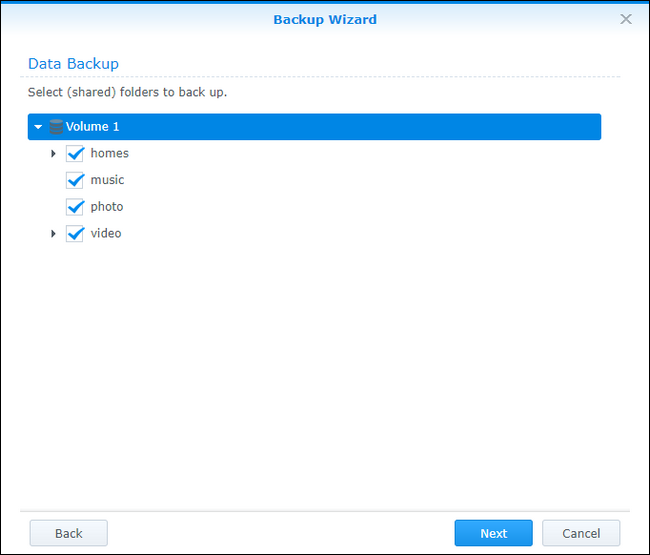Go Back to the previous step

pyautogui.click(x=69, y=533)
